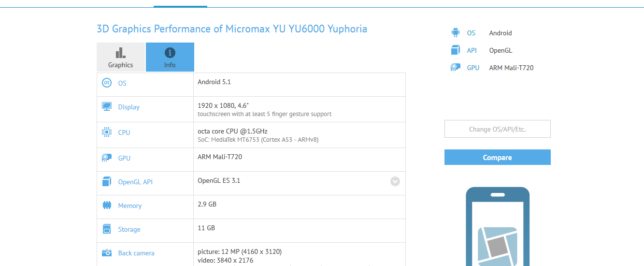Click the CPU chip icon
The width and height of the screenshot is (644, 266).
pos(107,132)
